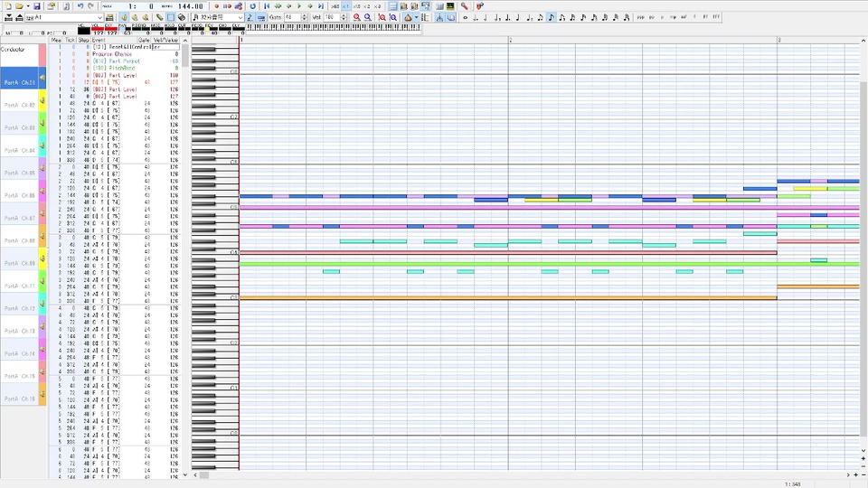Viewport: 868px width, 488px height.
Task: Save the project using the floppy disk icon
Action: (x=36, y=6)
